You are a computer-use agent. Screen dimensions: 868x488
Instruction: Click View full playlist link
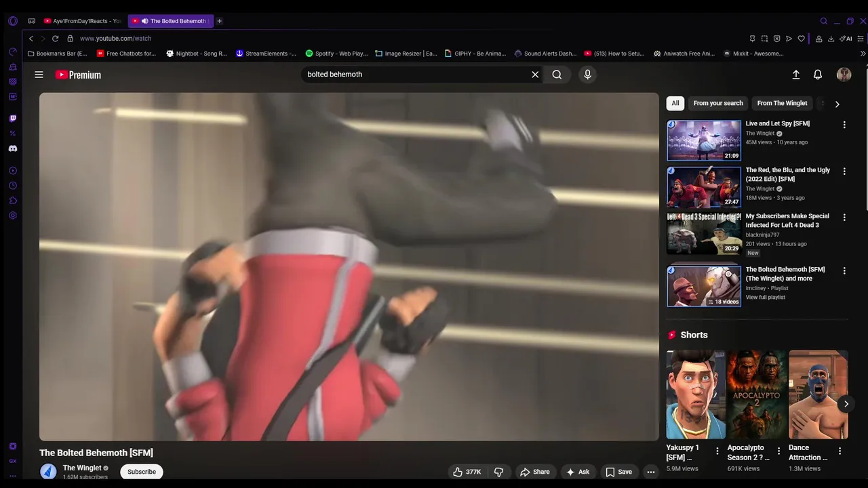[766, 298]
